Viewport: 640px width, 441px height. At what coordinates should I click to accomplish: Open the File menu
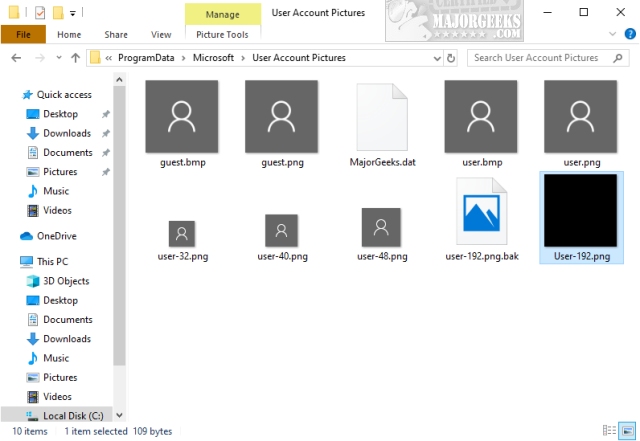pyautogui.click(x=23, y=34)
